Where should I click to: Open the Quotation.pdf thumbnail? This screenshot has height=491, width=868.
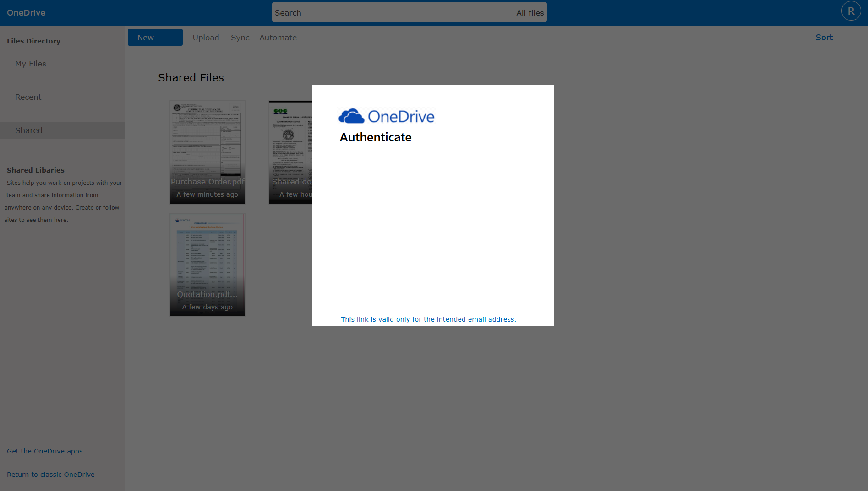click(x=207, y=264)
